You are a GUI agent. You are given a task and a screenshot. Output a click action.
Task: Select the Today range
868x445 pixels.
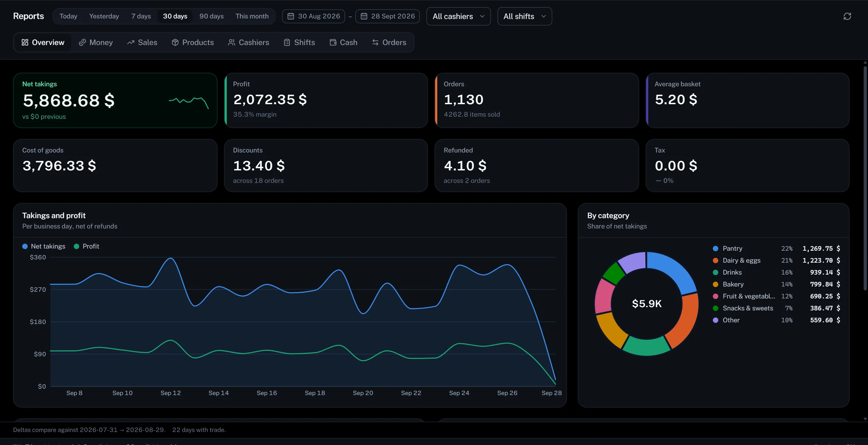[x=68, y=16]
